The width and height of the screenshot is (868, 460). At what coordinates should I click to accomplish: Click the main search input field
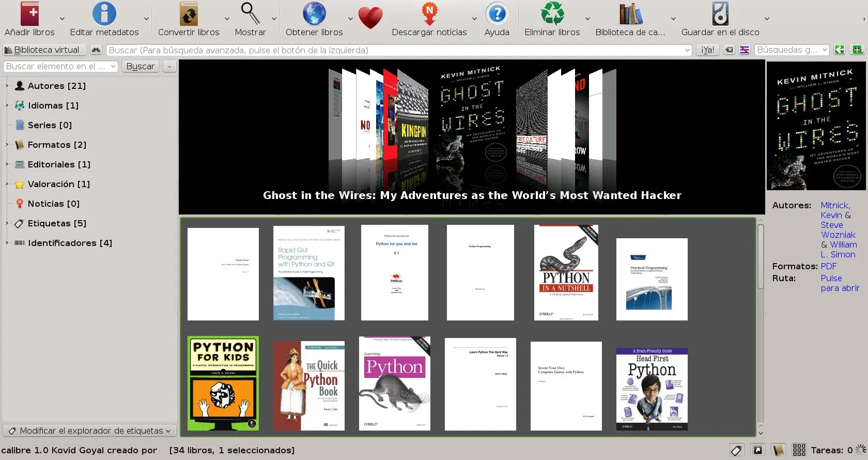click(399, 50)
